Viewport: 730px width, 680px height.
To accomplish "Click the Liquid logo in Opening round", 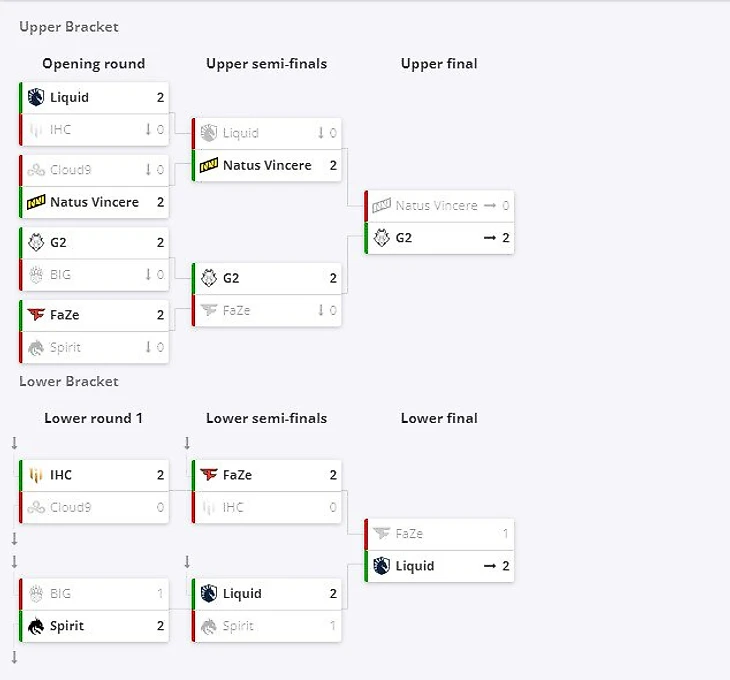I will (36, 98).
